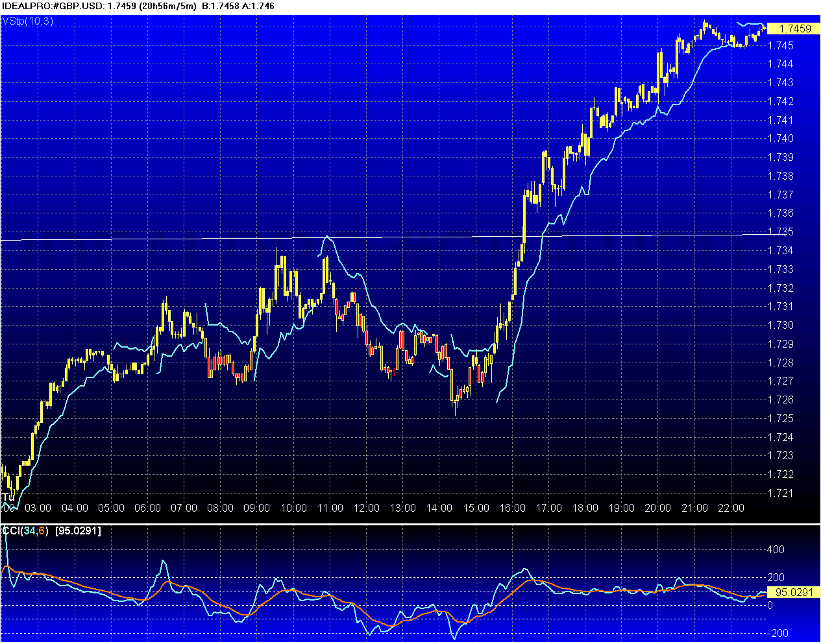Image resolution: width=821 pixels, height=644 pixels.
Task: Select the Tu day marker on chart
Action: pyautogui.click(x=8, y=497)
